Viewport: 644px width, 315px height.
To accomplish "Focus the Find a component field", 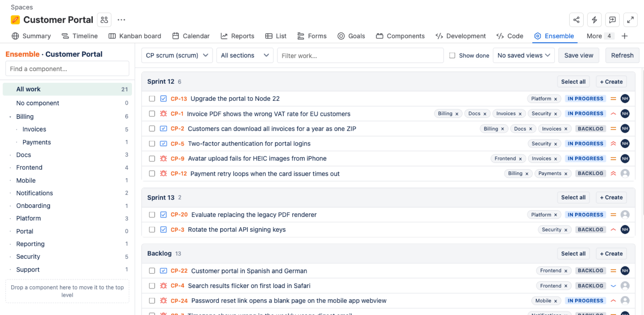I will 67,69.
